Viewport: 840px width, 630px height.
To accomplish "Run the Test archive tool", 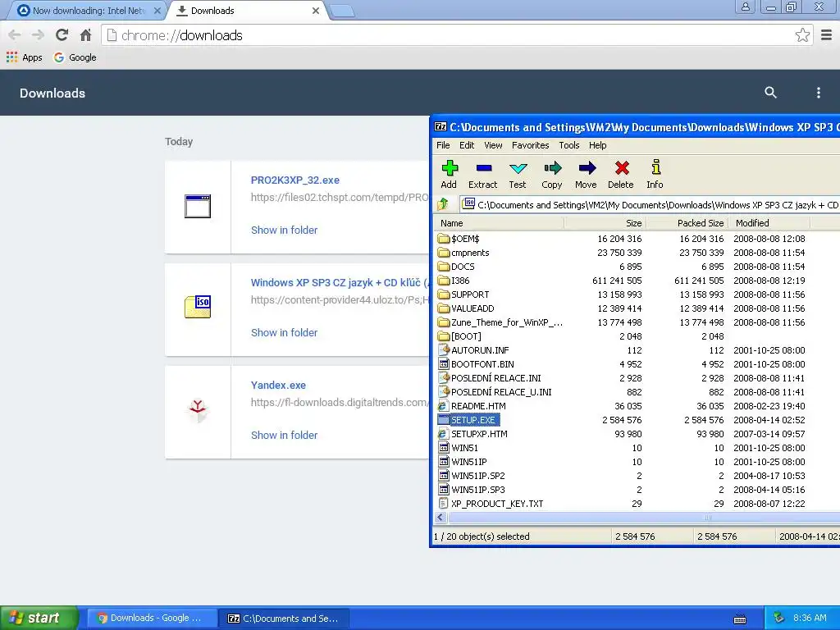I will click(x=518, y=175).
